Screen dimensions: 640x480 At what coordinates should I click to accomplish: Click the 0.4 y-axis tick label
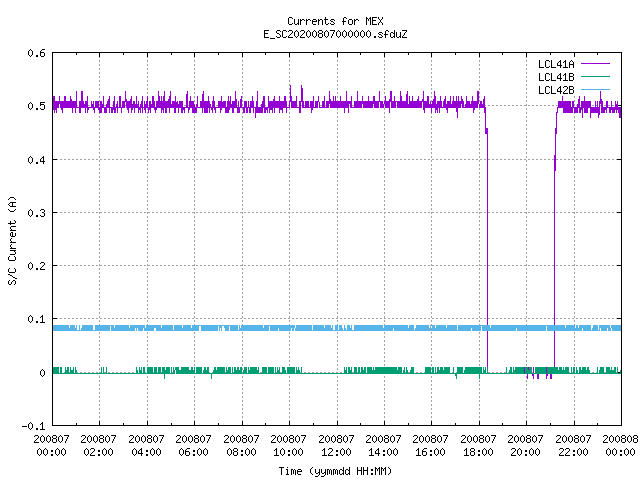[36, 160]
